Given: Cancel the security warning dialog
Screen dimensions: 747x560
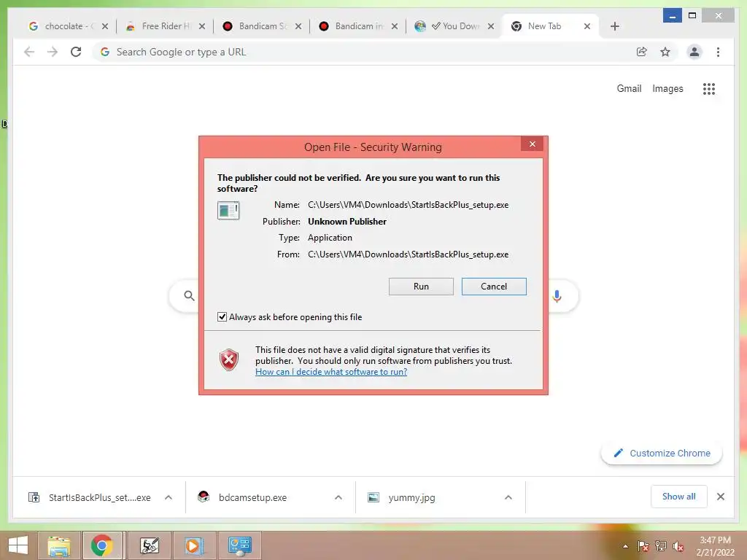Looking at the screenshot, I should (494, 286).
